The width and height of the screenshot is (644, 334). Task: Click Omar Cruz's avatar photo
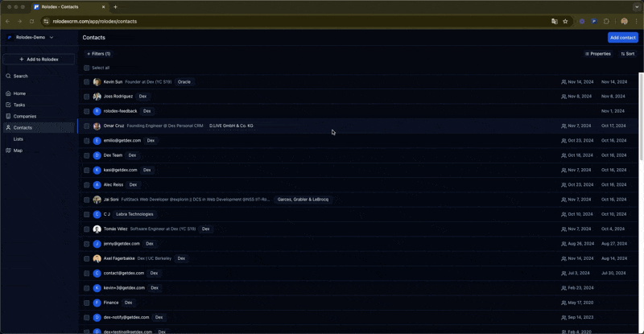point(97,126)
